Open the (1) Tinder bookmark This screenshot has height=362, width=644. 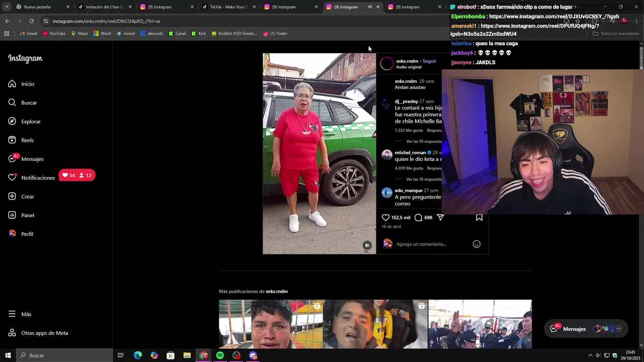point(275,34)
